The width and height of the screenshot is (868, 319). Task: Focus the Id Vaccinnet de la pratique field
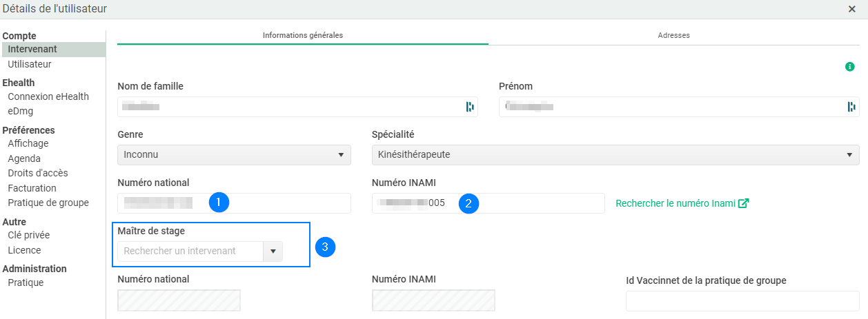click(742, 301)
